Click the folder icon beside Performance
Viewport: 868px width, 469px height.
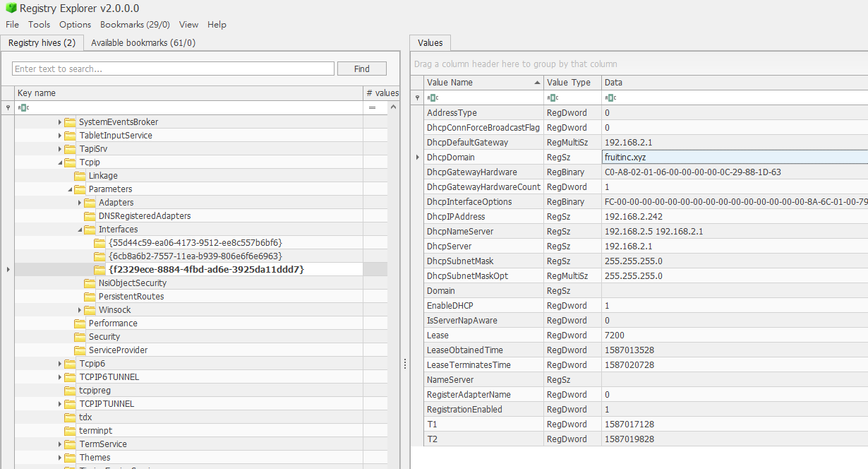80,323
